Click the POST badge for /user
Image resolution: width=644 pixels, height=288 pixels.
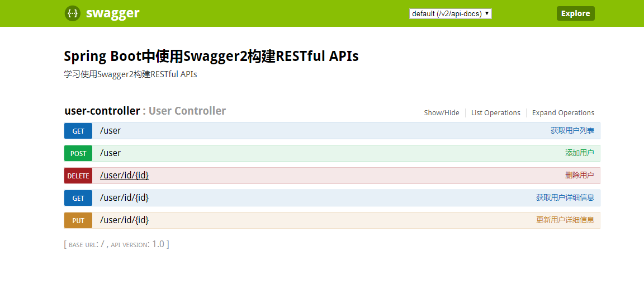(78, 153)
